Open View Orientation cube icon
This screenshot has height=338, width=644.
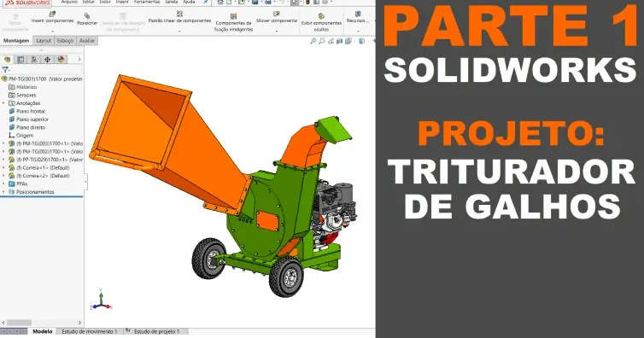[348, 41]
